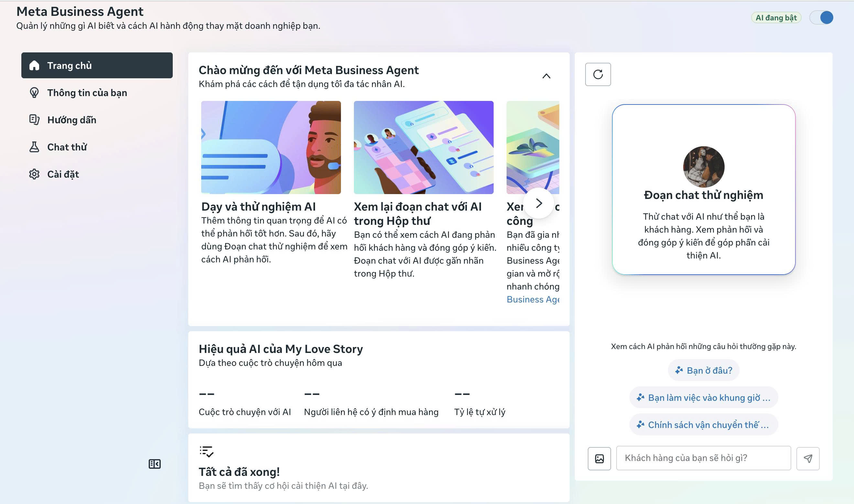This screenshot has width=854, height=504.
Task: Send the message with paper plane icon
Action: pos(808,458)
